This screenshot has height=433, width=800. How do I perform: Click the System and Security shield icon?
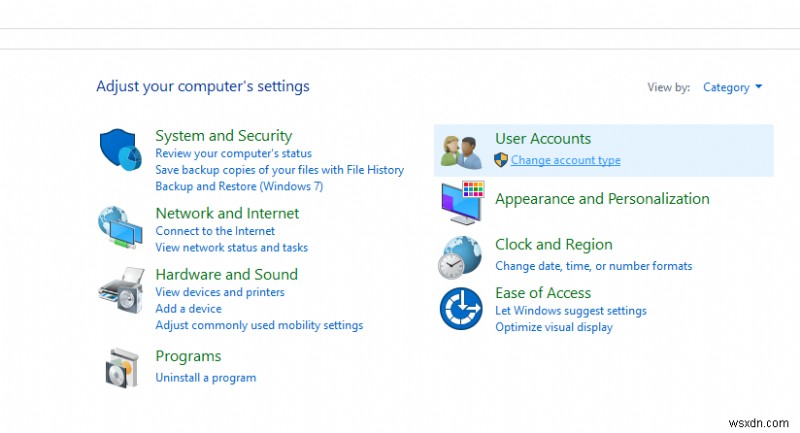pyautogui.click(x=122, y=151)
